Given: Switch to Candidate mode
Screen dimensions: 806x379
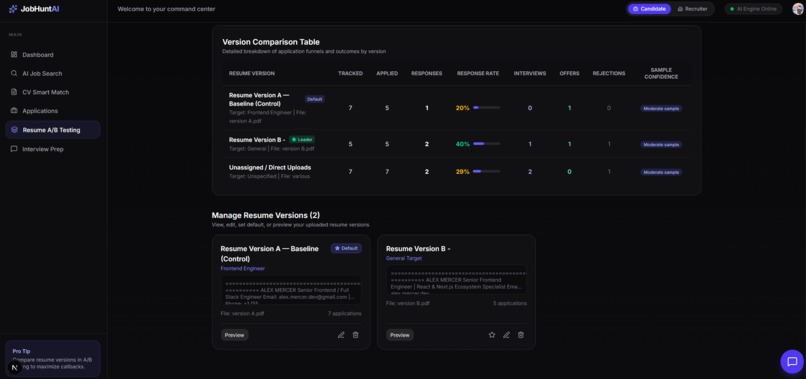Looking at the screenshot, I should pyautogui.click(x=649, y=9).
